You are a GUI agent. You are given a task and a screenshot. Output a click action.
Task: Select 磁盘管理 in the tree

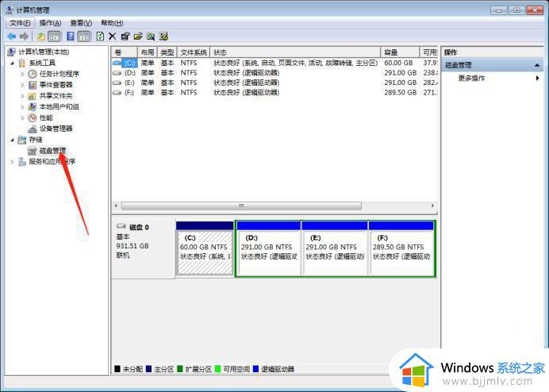pos(52,151)
